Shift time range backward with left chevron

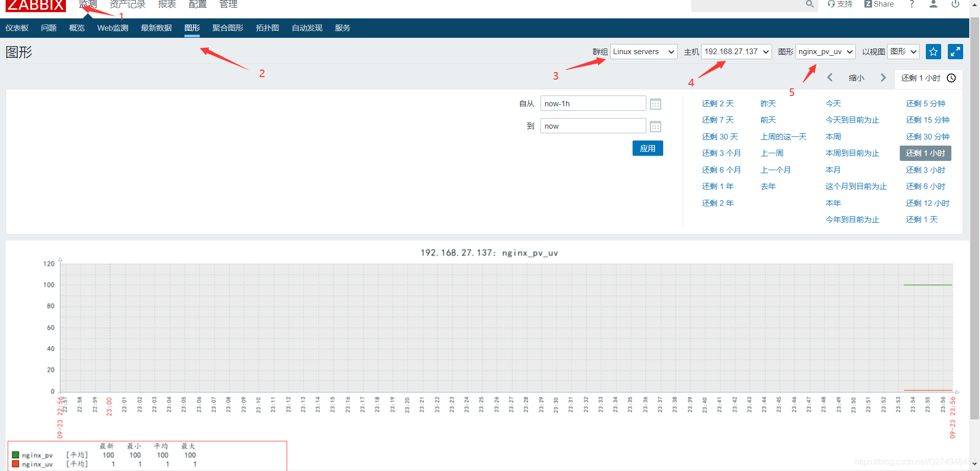[830, 78]
